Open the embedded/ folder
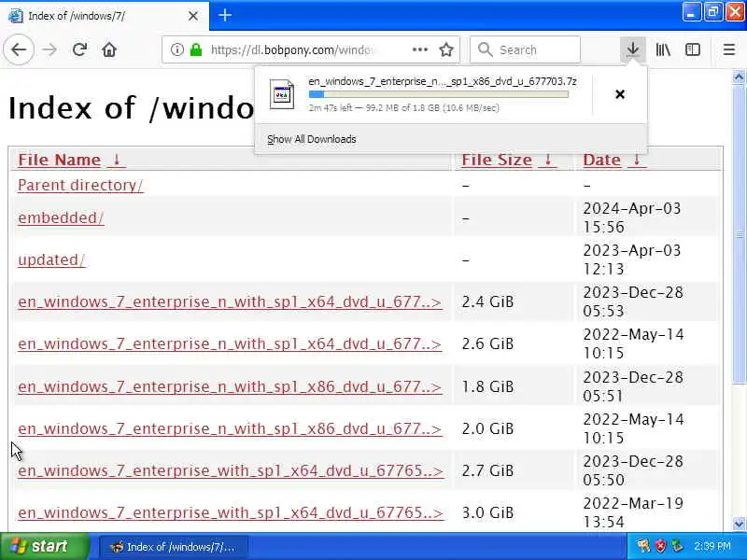 pyautogui.click(x=61, y=217)
